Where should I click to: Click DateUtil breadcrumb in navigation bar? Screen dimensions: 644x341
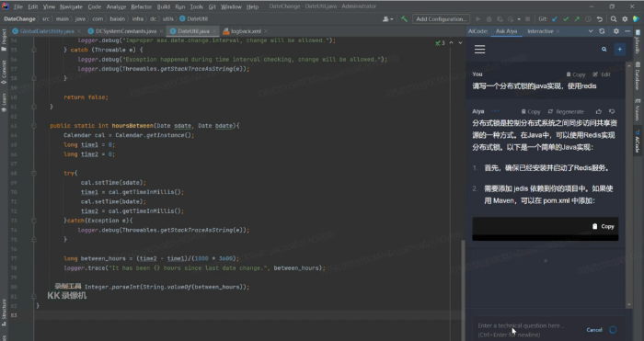194,19
